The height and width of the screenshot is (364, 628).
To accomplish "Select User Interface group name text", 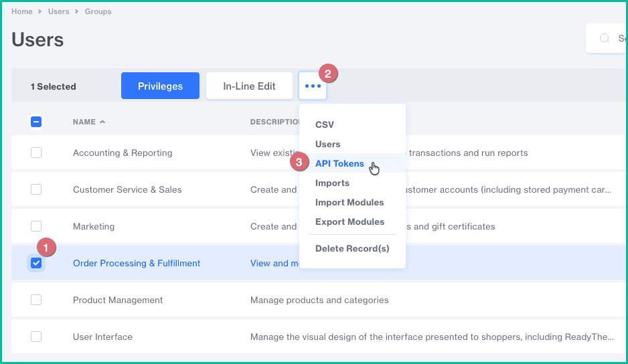I will 102,337.
